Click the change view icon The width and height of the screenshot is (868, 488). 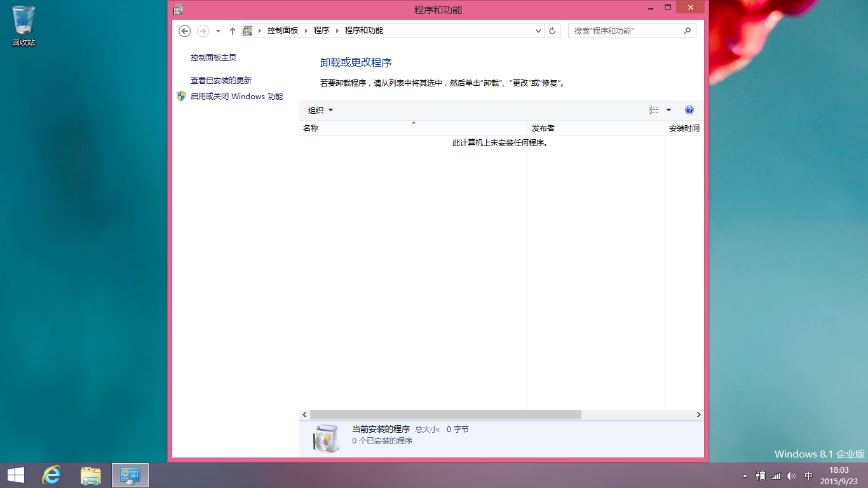[x=654, y=110]
